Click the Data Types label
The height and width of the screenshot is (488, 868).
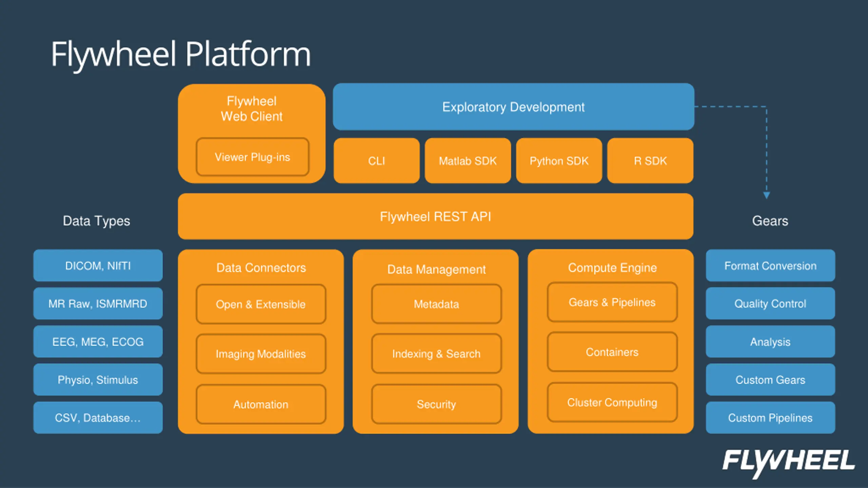point(96,221)
